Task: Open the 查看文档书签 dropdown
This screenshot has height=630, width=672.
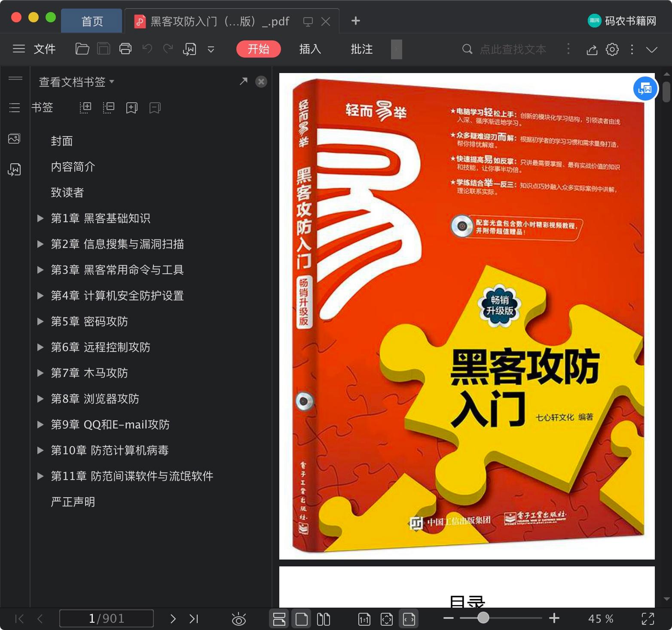Action: pos(76,82)
